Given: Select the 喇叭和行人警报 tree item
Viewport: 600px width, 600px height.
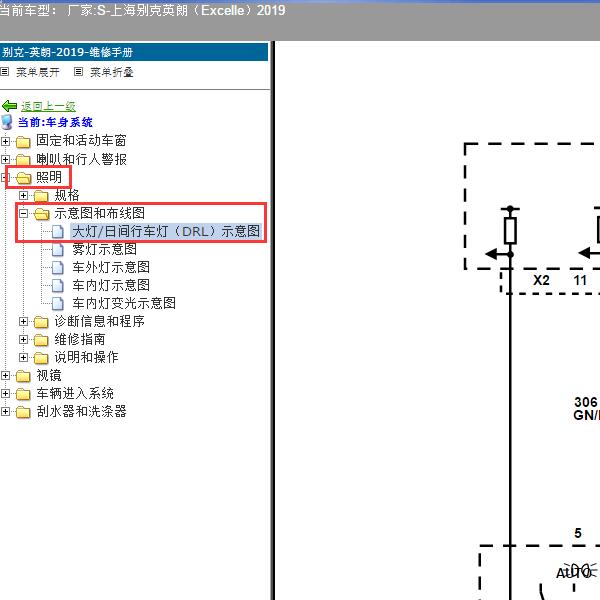Looking at the screenshot, I should point(81,159).
